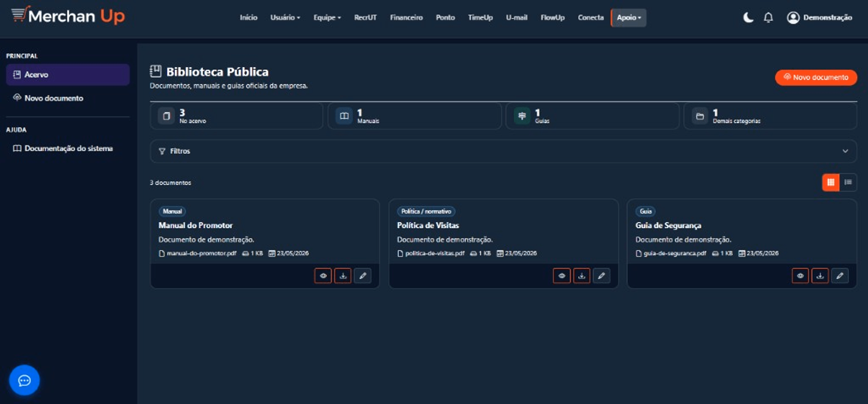This screenshot has width=868, height=404.
Task: Open the Demonstração user account menu
Action: tap(819, 18)
